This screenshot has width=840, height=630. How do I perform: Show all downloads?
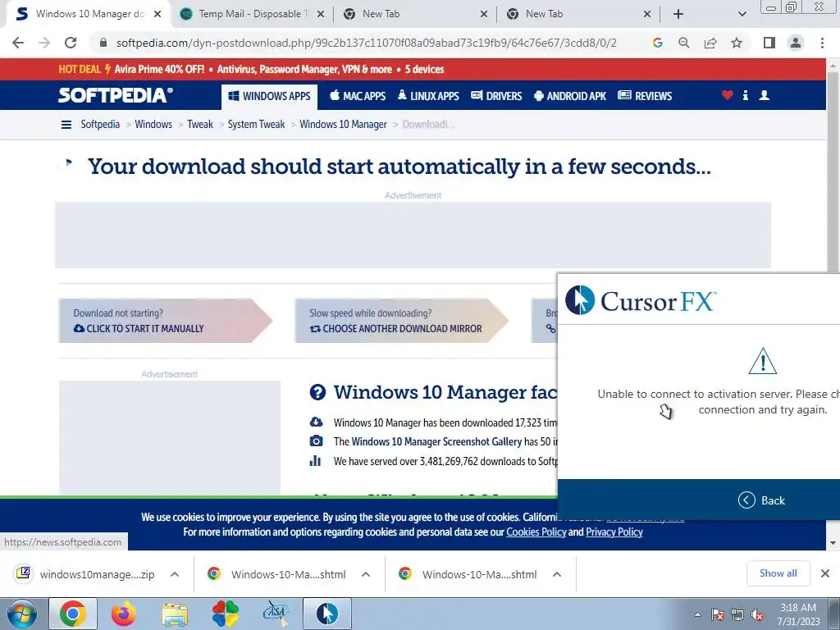pos(778,573)
